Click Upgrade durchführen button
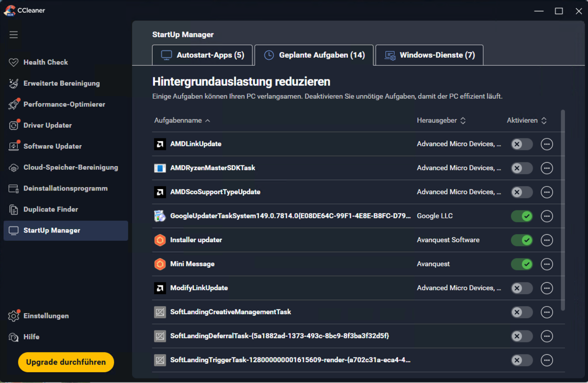Image resolution: width=588 pixels, height=383 pixels. coord(66,362)
